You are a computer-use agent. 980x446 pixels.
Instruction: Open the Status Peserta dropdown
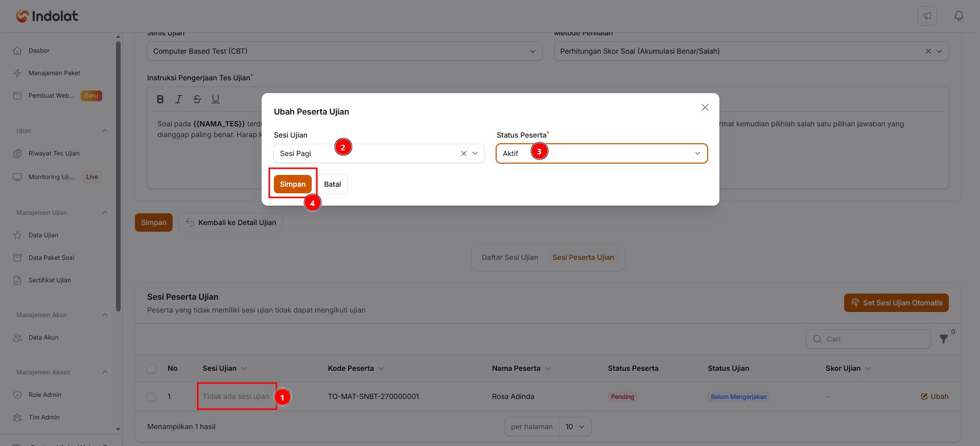(x=602, y=153)
